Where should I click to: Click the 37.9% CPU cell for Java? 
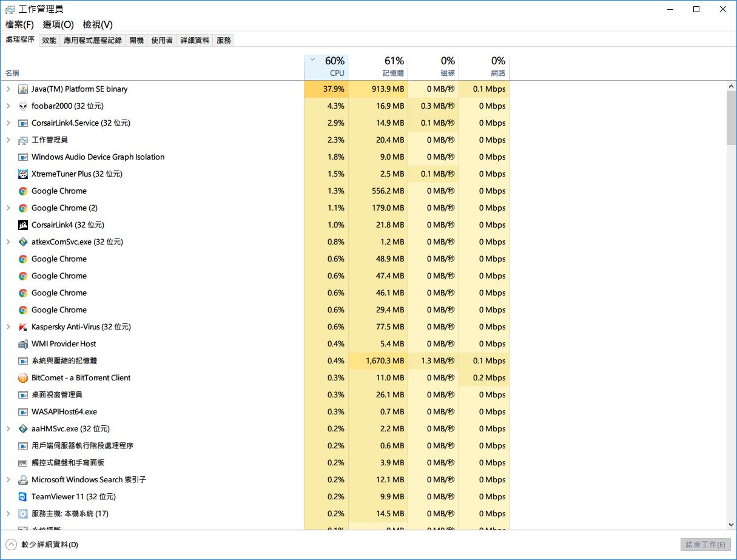click(x=326, y=89)
